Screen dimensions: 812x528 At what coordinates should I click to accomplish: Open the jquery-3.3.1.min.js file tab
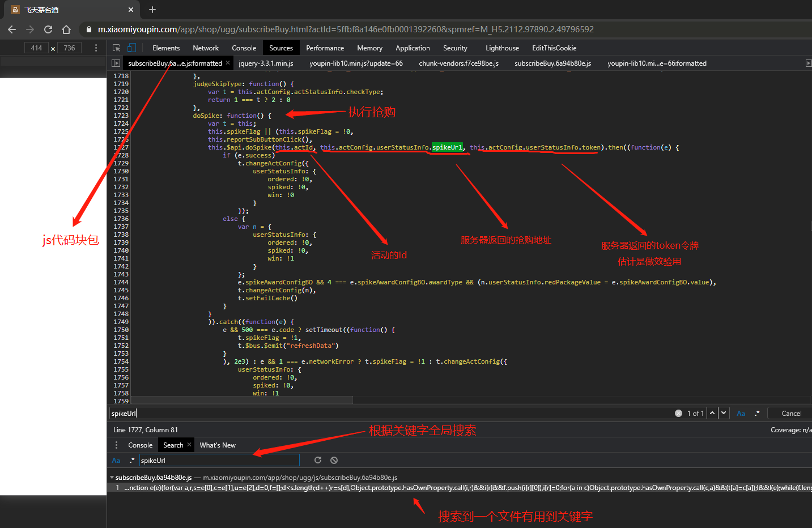coord(266,63)
